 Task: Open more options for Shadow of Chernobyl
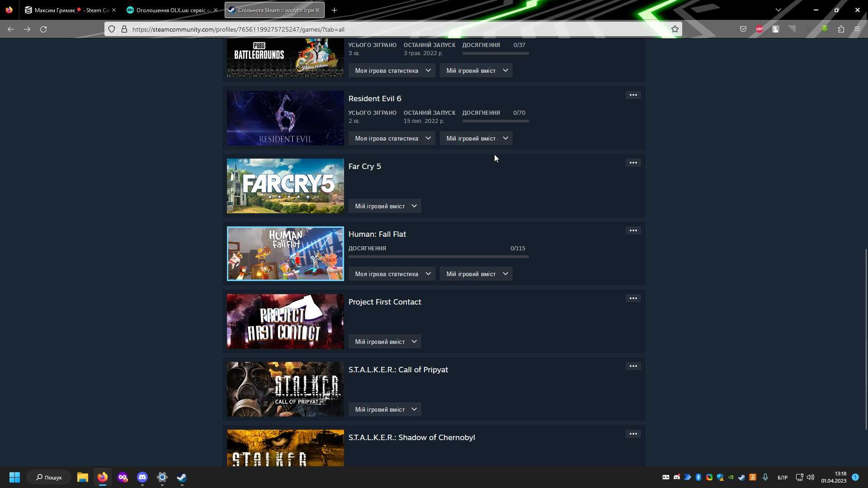pos(633,434)
